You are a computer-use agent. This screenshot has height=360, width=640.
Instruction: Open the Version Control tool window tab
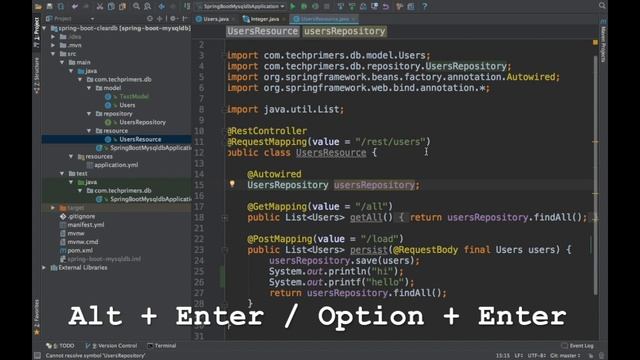[111, 346]
